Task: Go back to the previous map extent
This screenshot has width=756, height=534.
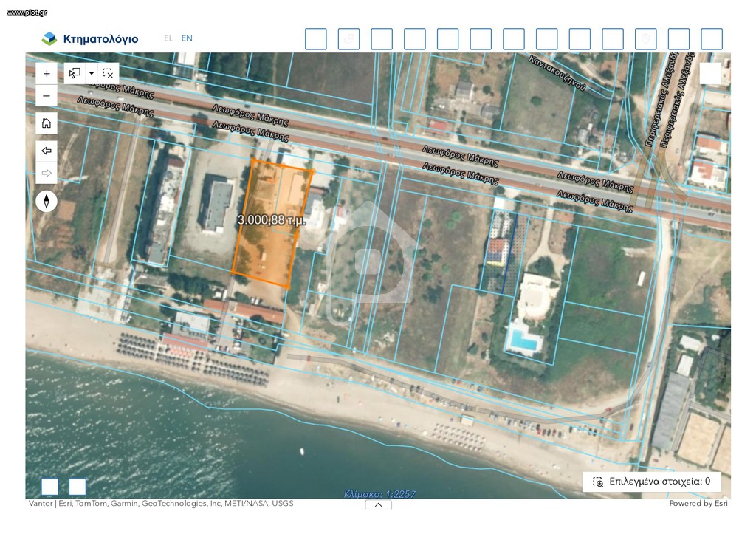Action: tap(47, 151)
